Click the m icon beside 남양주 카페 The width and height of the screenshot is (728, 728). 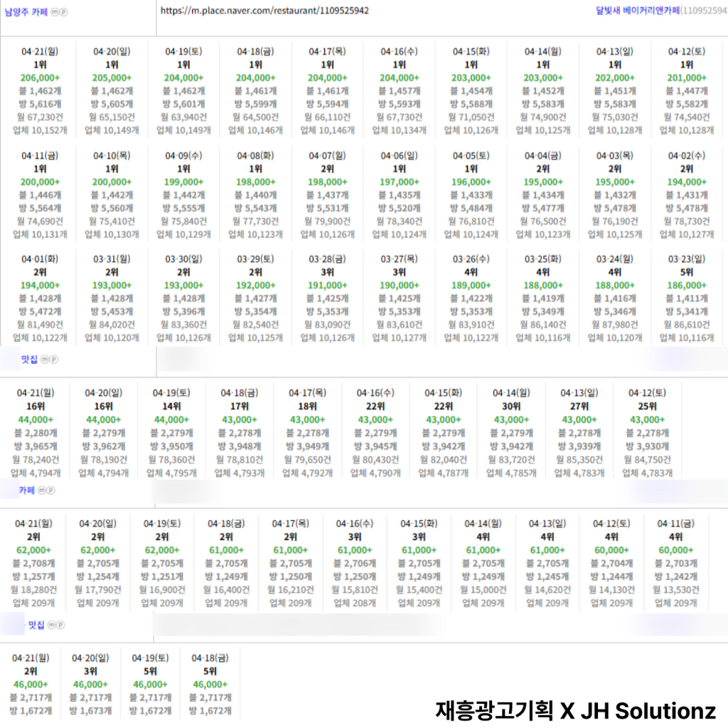[x=55, y=12]
